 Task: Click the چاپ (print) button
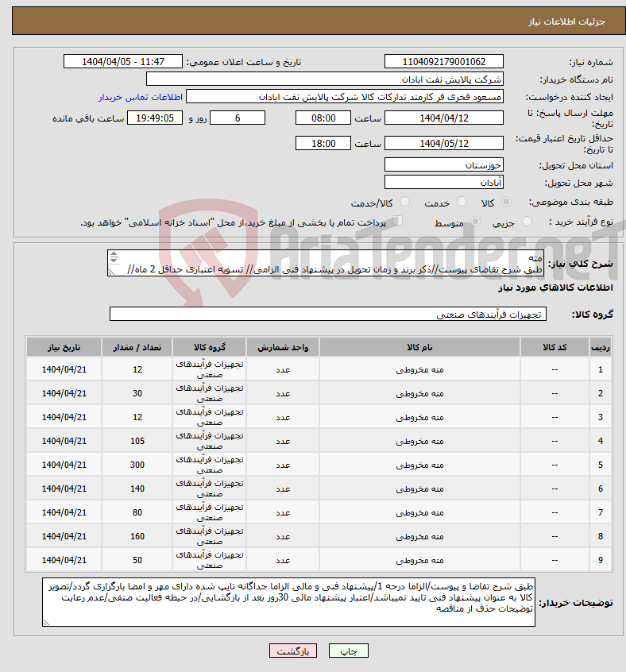pyautogui.click(x=348, y=651)
